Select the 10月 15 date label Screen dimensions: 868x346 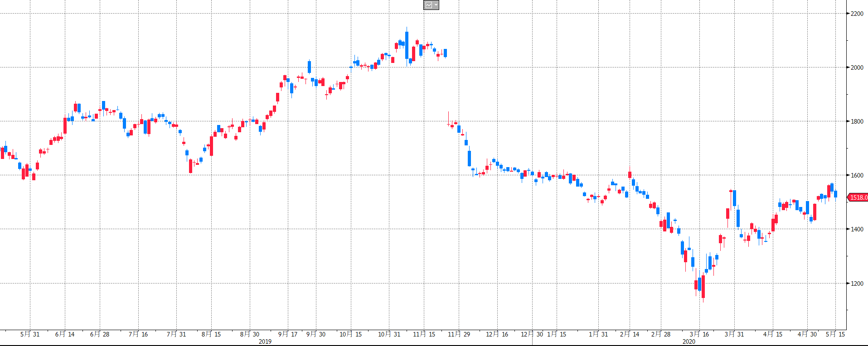click(x=351, y=334)
